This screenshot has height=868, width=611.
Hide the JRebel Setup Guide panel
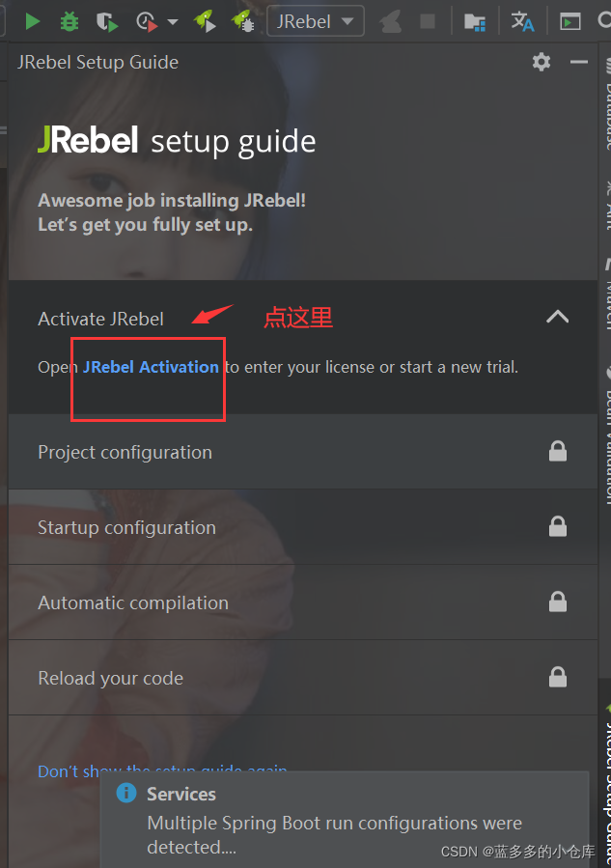pos(579,63)
